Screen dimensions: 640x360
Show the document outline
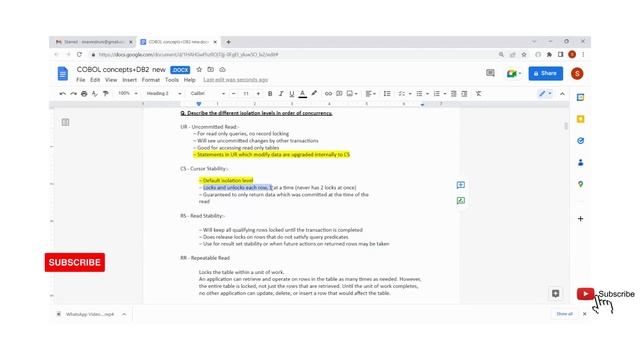point(65,122)
